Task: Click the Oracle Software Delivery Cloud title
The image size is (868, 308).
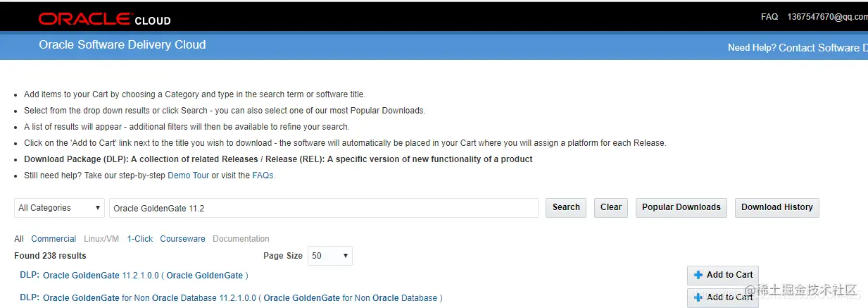Action: pyautogui.click(x=122, y=44)
